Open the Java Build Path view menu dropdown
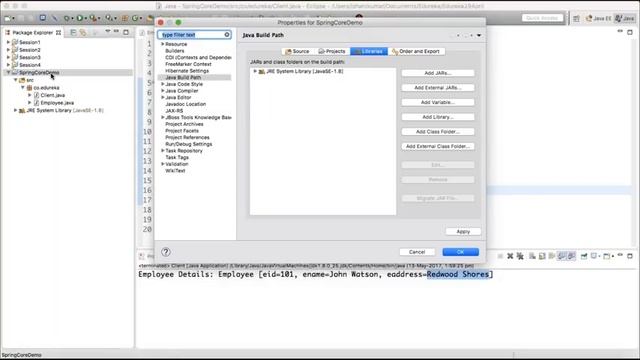The image size is (640, 360). (x=479, y=36)
